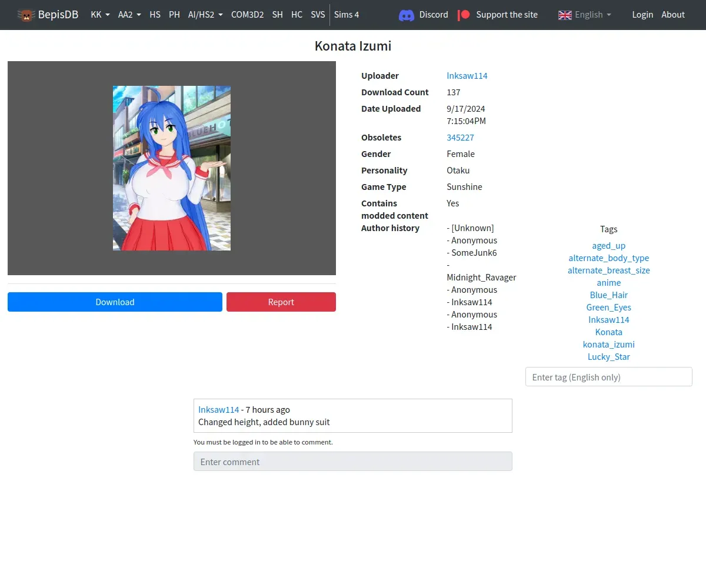Click the Konata Izumi page heading
This screenshot has height=588, width=706.
[x=353, y=46]
